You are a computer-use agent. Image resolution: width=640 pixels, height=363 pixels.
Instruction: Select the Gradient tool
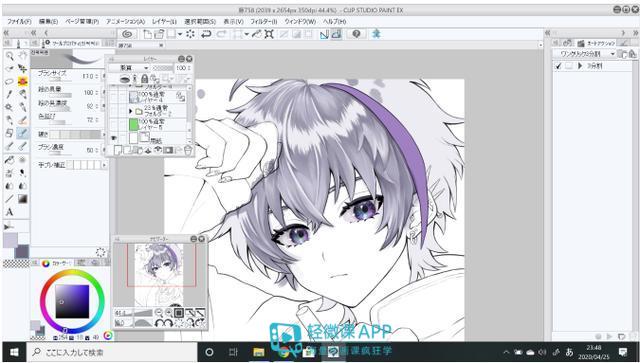22,199
